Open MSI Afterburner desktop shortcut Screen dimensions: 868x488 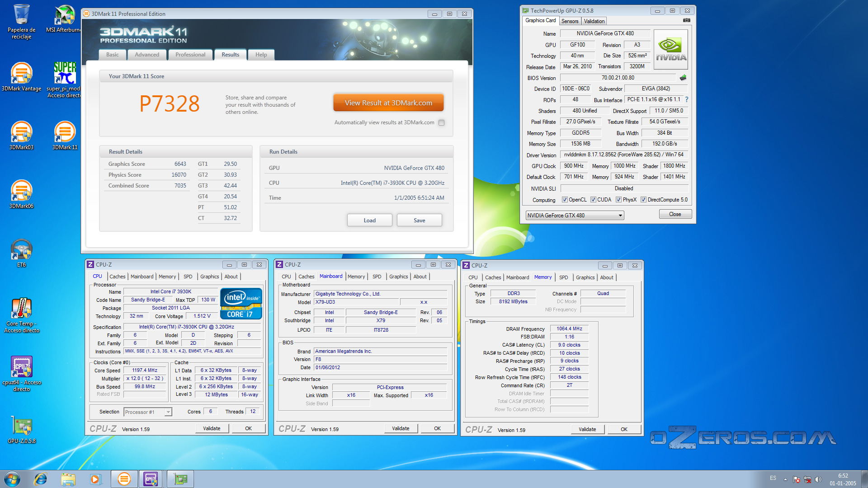64,18
